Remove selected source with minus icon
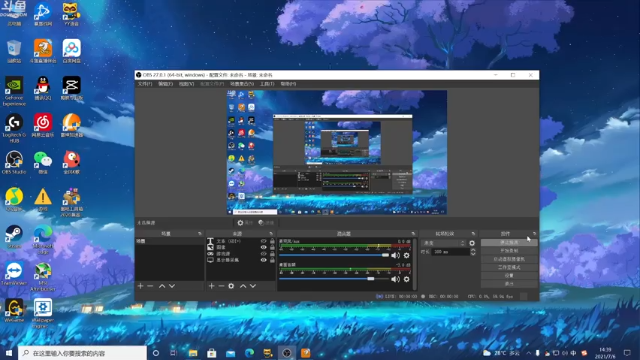This screenshot has height=360, width=640. [x=221, y=286]
